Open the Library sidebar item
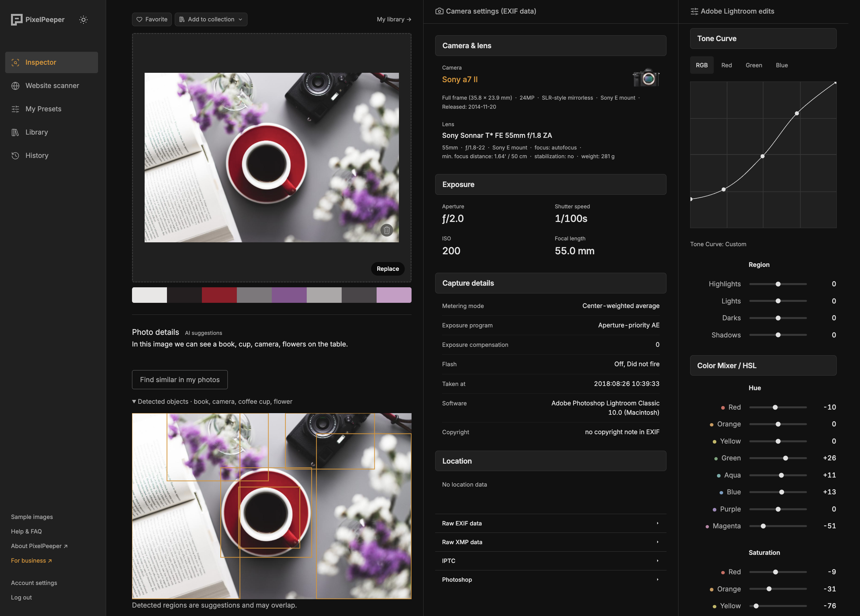The height and width of the screenshot is (616, 860). click(x=51, y=132)
